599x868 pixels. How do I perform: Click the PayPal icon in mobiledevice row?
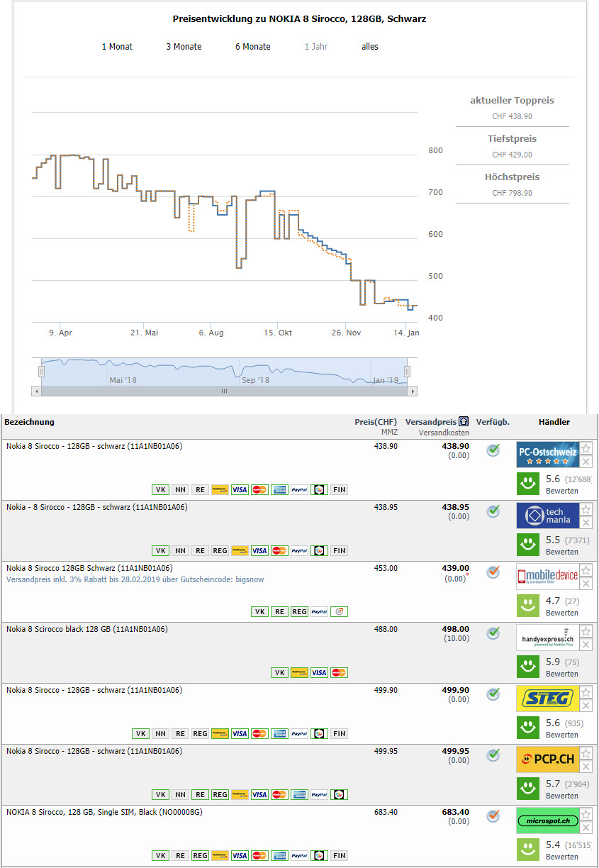(319, 612)
